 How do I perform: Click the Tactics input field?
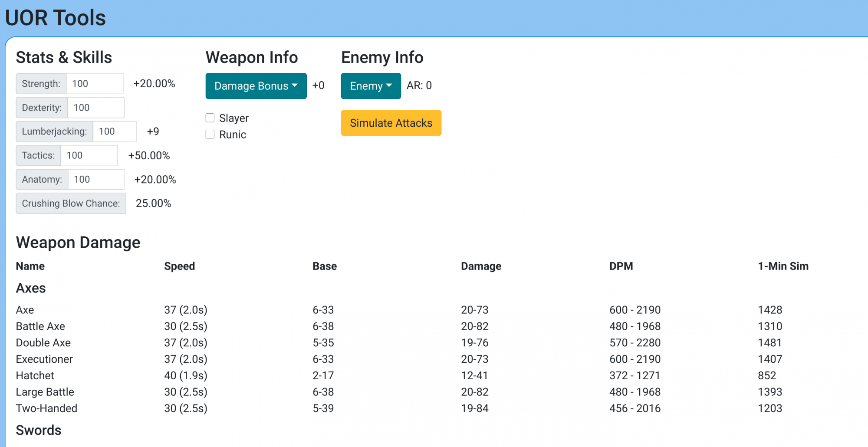click(89, 155)
